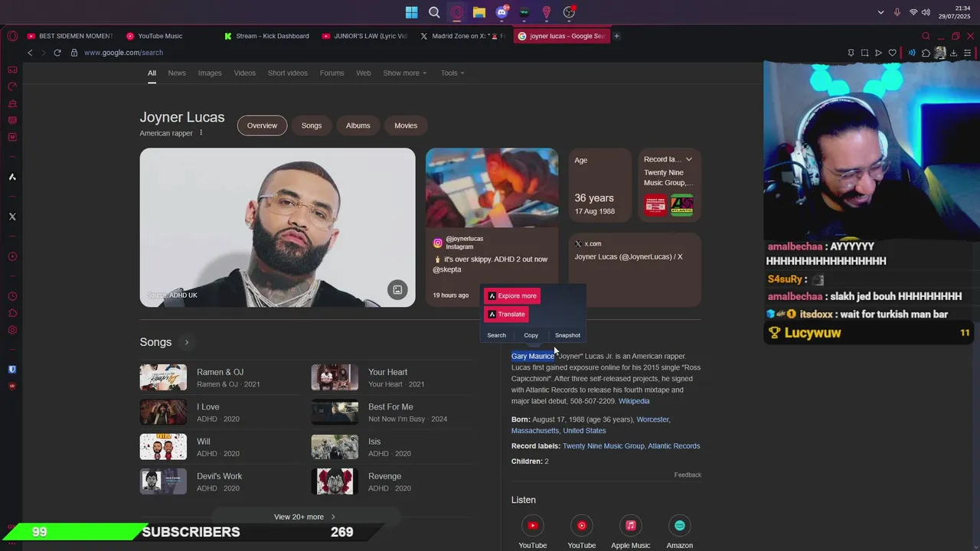Choose Search in text selection popup

(496, 335)
